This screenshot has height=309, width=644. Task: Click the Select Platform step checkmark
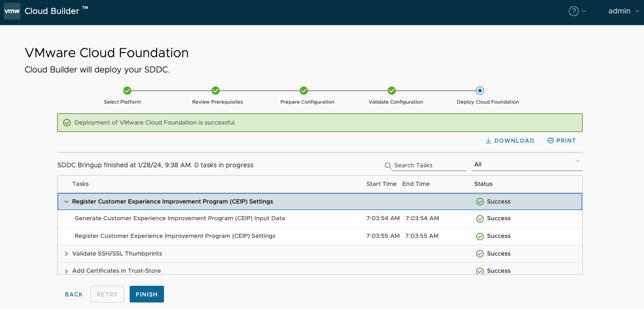[x=127, y=91]
